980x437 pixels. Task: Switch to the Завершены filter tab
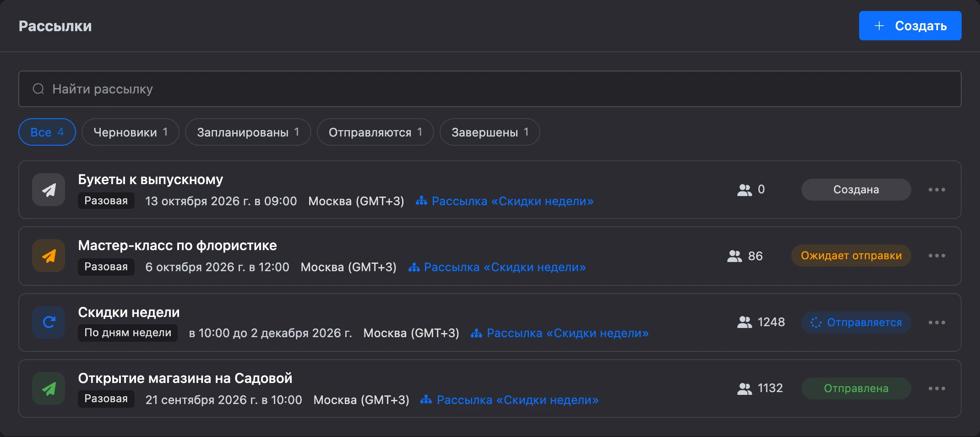(x=490, y=132)
